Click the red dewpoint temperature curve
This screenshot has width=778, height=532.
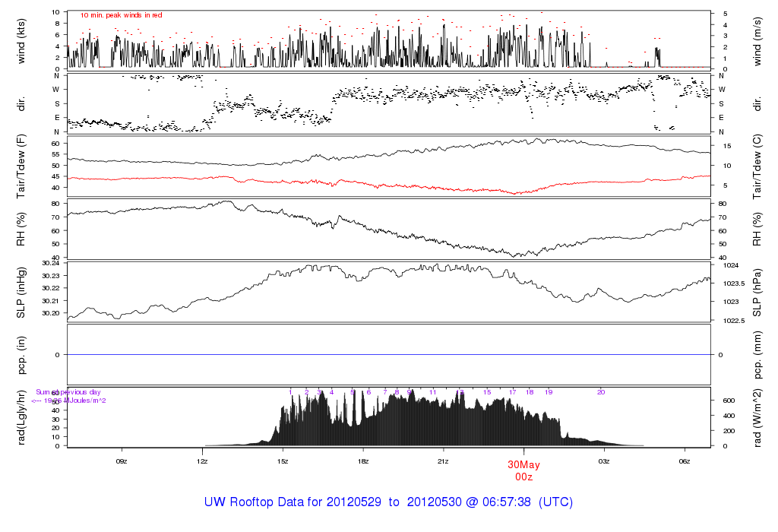click(388, 185)
